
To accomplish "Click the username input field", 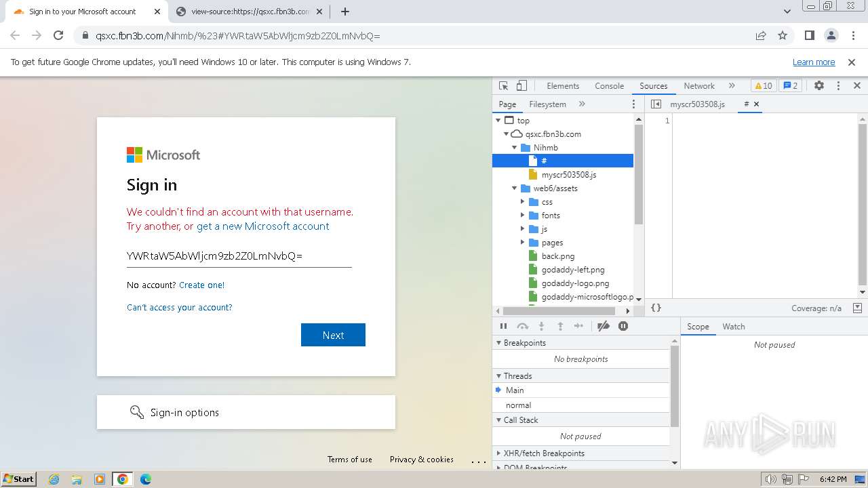I will coord(239,256).
